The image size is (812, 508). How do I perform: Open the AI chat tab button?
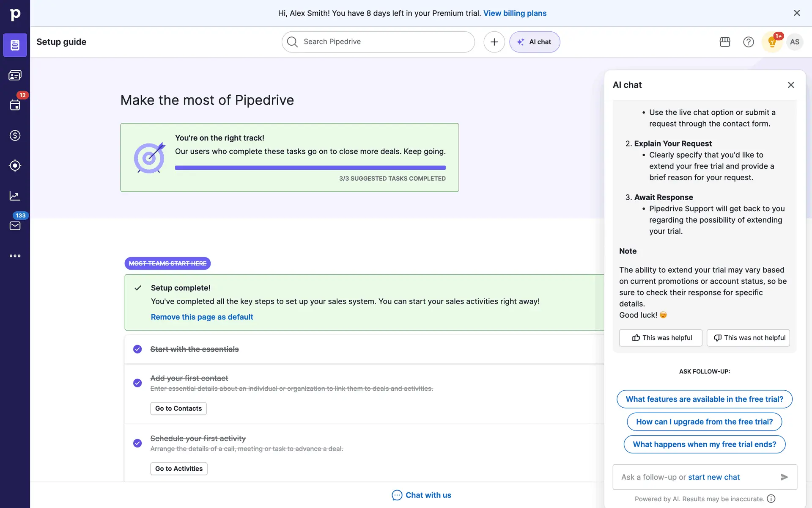(x=535, y=42)
